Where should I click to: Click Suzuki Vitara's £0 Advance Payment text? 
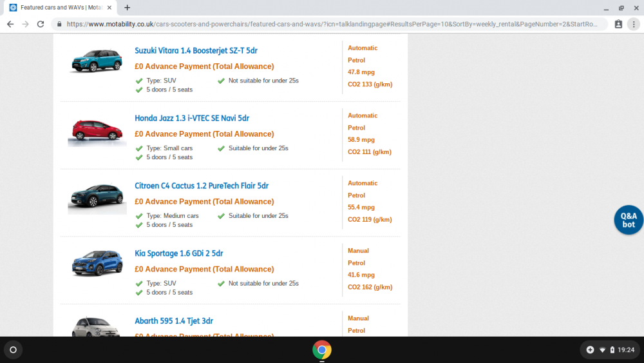(204, 66)
